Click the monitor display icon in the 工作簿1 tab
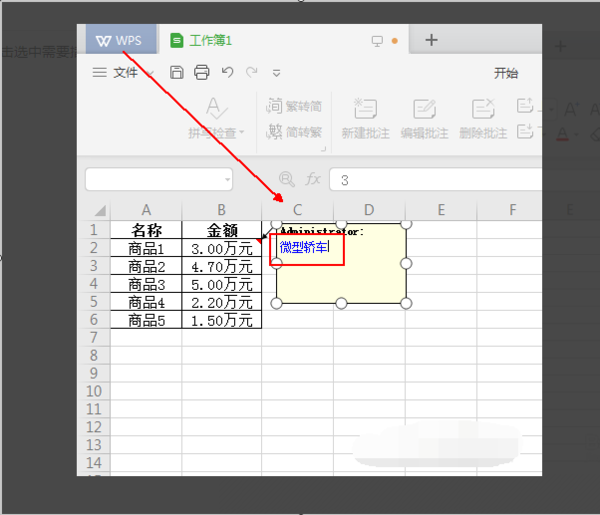The width and height of the screenshot is (600, 515). pyautogui.click(x=377, y=41)
